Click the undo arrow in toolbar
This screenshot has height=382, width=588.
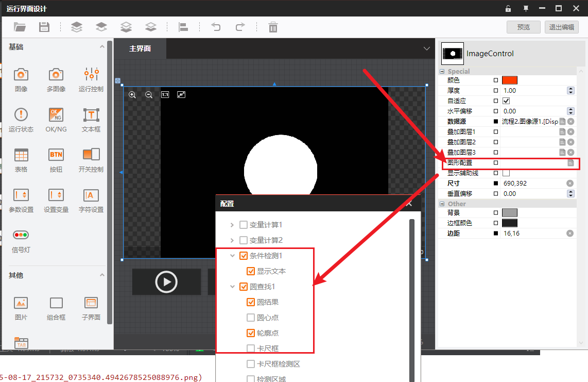point(216,27)
